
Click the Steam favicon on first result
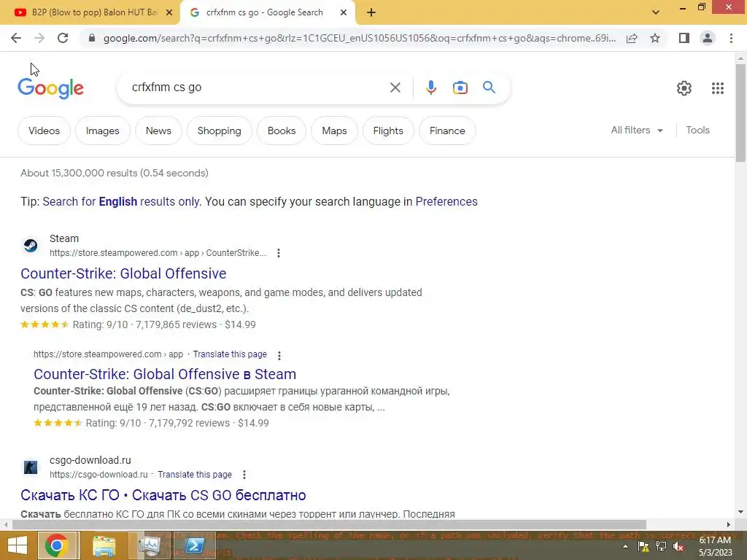(x=31, y=246)
